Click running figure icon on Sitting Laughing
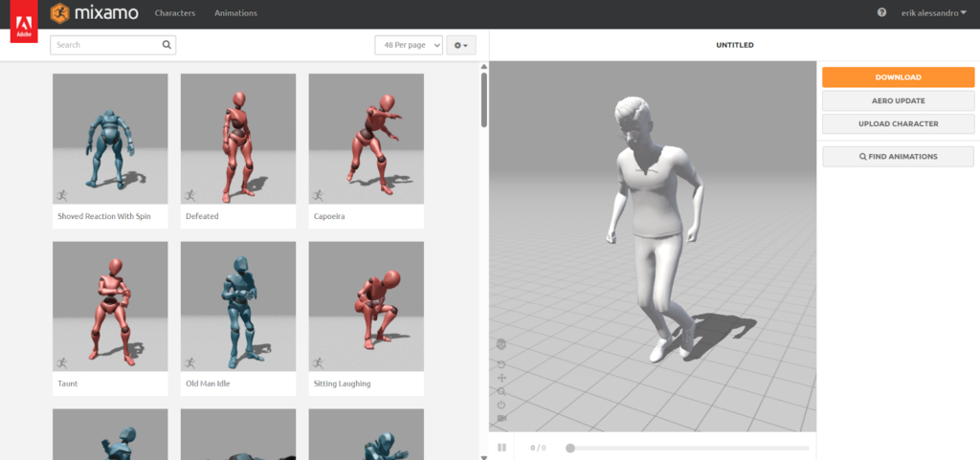The width and height of the screenshot is (980, 460). [x=318, y=362]
